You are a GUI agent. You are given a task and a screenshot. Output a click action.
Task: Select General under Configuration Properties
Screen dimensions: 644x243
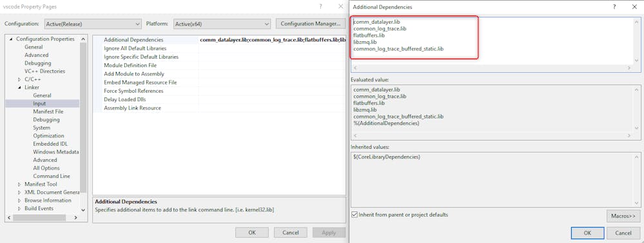click(x=34, y=47)
